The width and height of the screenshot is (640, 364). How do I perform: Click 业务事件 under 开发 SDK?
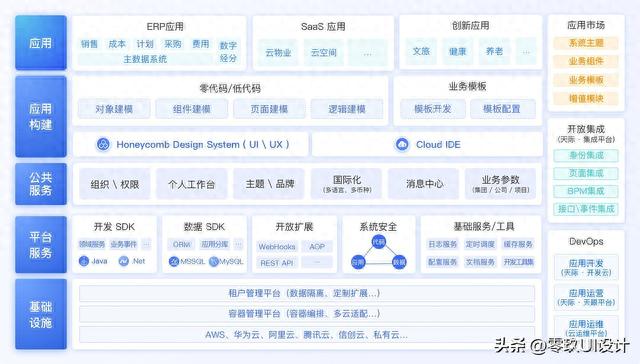tap(124, 244)
